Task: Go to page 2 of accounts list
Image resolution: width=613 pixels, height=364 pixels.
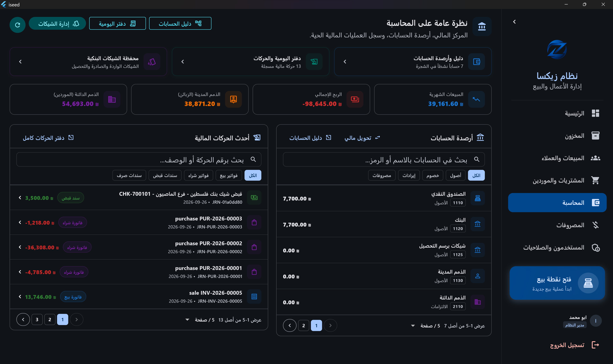Action: pos(304,326)
